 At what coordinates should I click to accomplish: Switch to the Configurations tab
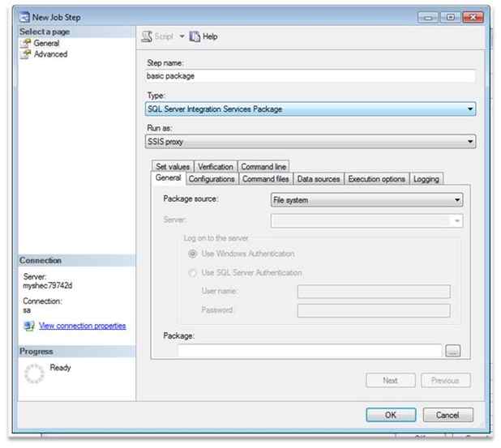pos(212,179)
